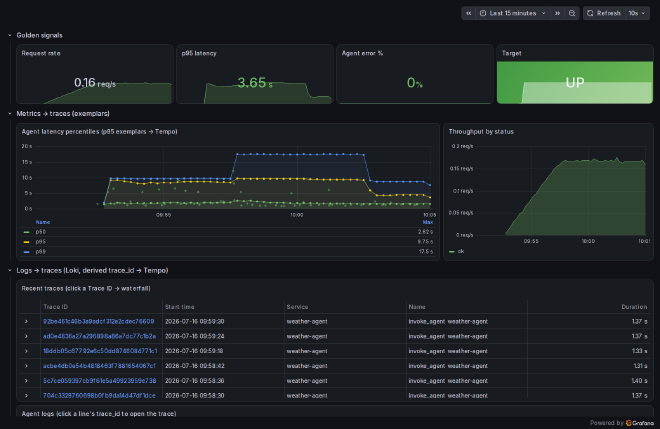Open trace ID starting with 18ddb05
Screen dimensions: 660x429
click(100, 351)
